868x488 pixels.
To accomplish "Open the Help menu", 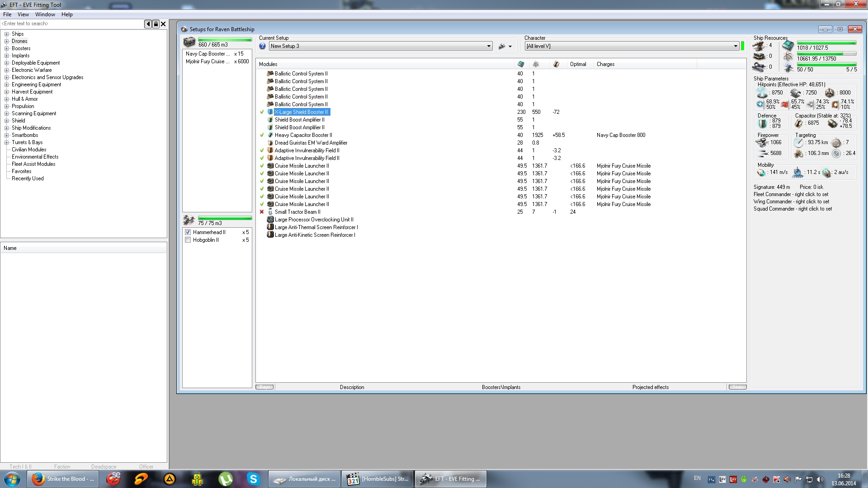I will (67, 14).
